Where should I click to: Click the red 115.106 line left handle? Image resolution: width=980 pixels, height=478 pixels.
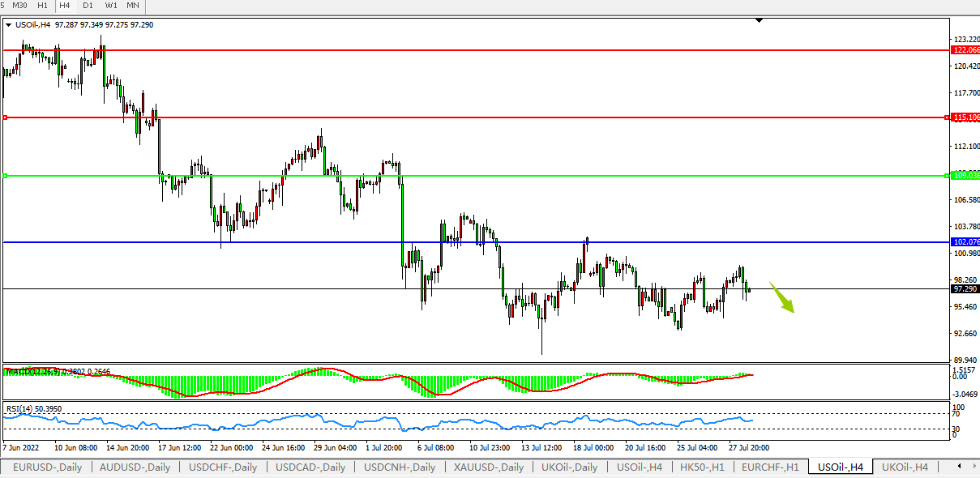6,117
